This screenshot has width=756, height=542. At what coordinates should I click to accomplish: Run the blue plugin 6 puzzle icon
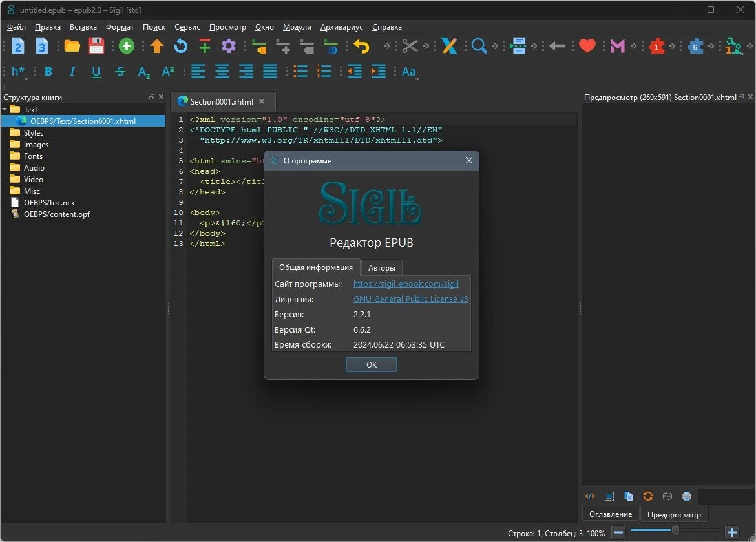695,47
